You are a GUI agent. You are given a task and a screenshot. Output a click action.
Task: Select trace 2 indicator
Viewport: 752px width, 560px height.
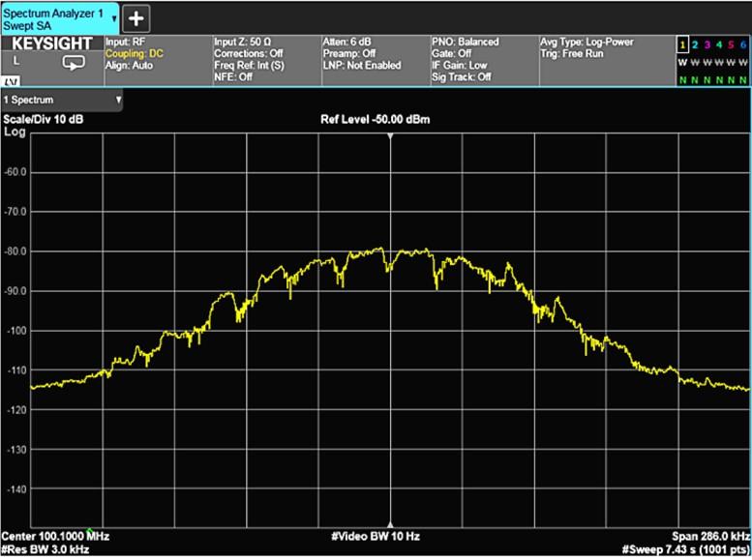coord(695,45)
